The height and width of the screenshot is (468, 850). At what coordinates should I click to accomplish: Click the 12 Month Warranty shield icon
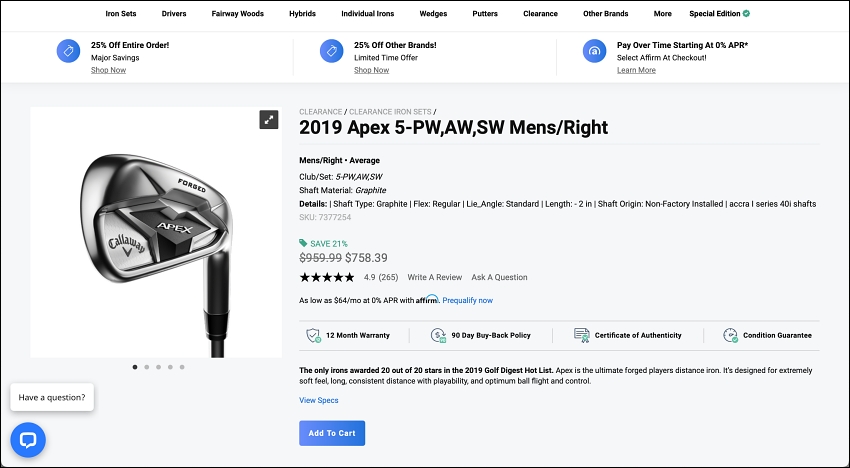tap(313, 336)
